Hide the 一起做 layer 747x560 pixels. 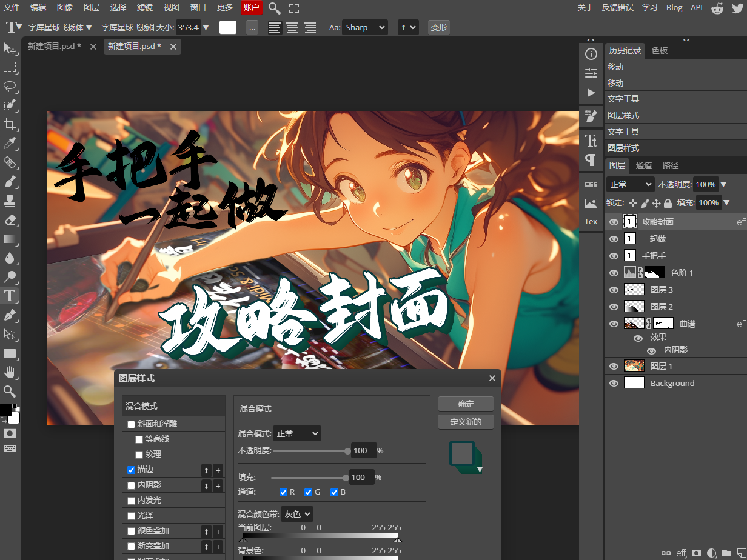[614, 239]
